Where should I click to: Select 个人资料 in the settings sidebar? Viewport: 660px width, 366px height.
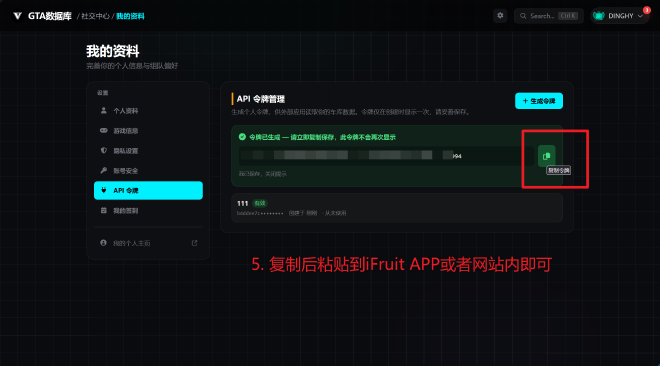tap(148, 111)
